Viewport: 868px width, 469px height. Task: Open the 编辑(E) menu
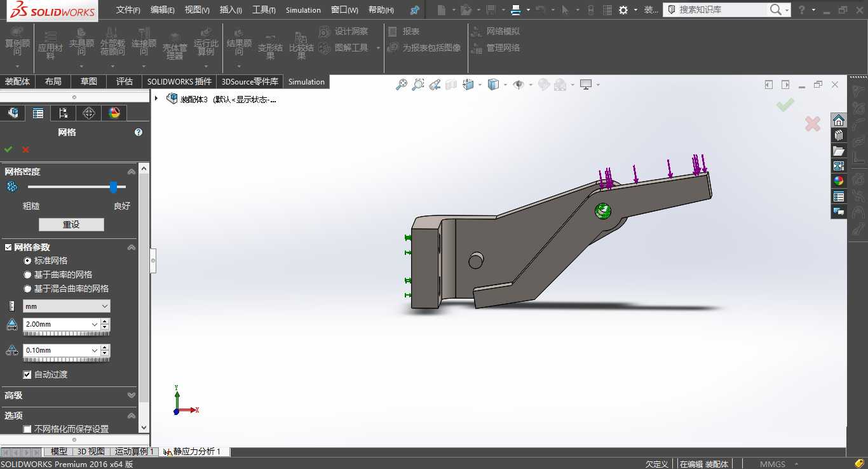163,10
